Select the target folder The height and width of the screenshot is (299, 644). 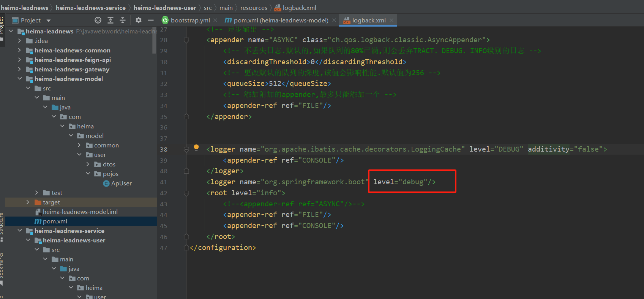[51, 202]
